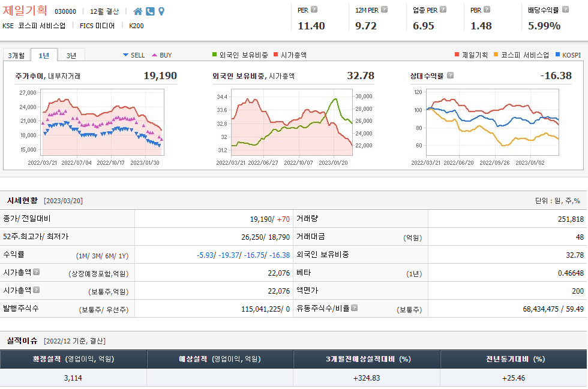Image resolution: width=588 pixels, height=389 pixels.
Task: Click the 종가/전일대비 row label
Action: 27,219
